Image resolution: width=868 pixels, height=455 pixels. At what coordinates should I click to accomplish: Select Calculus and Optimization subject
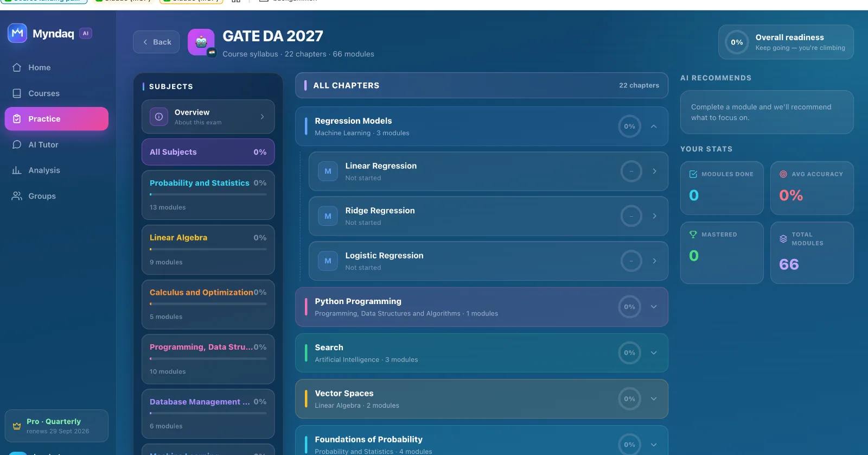coord(208,304)
